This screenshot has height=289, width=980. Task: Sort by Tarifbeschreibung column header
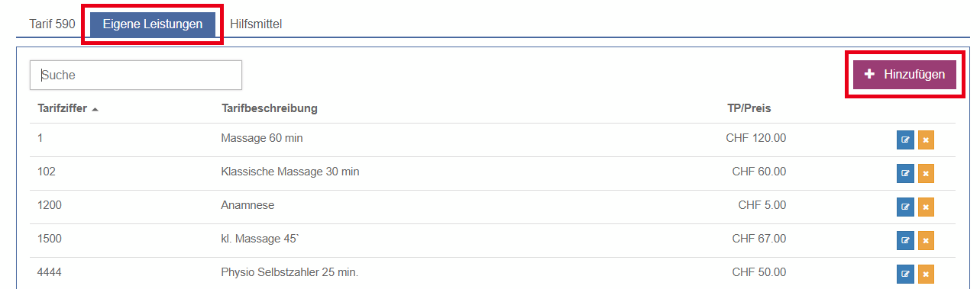click(269, 108)
